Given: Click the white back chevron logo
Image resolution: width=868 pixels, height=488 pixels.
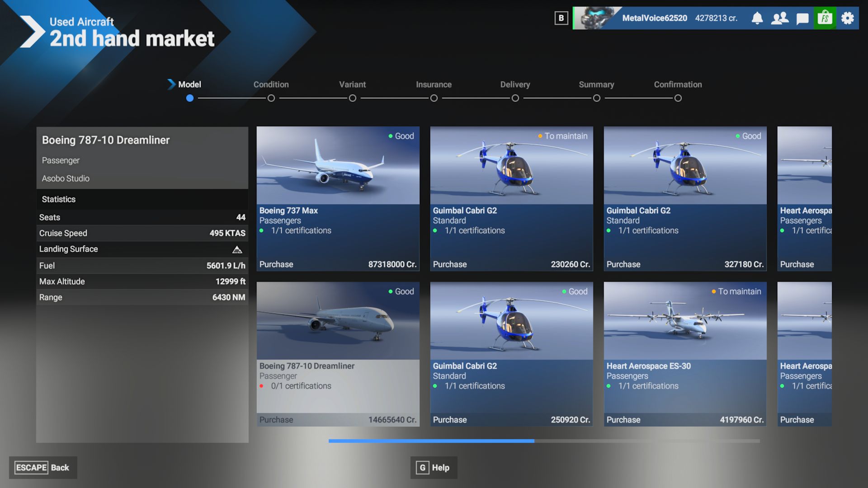Looking at the screenshot, I should [x=33, y=32].
